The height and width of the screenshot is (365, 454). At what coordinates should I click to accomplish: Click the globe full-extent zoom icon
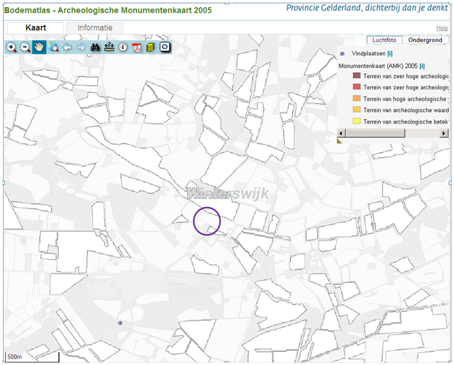pos(53,47)
